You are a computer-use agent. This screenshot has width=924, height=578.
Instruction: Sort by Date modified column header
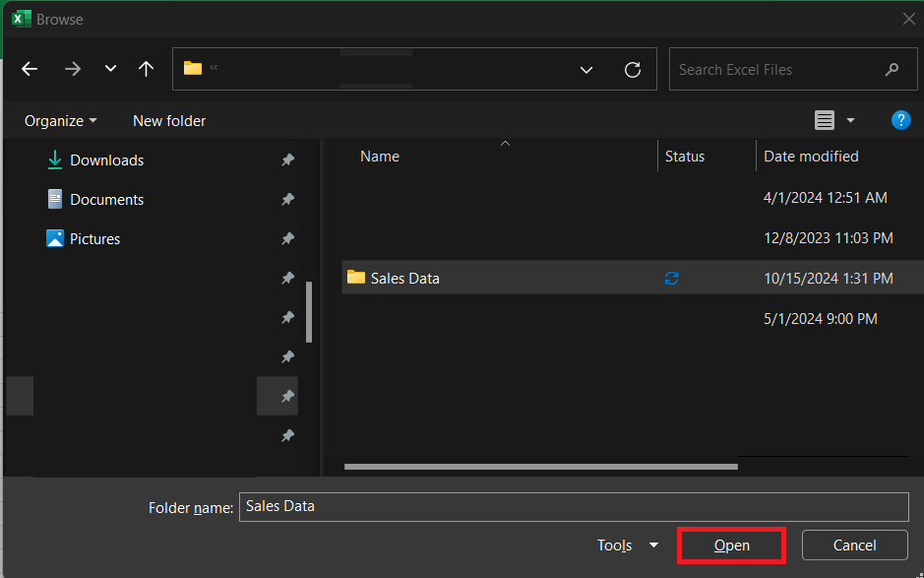point(811,157)
